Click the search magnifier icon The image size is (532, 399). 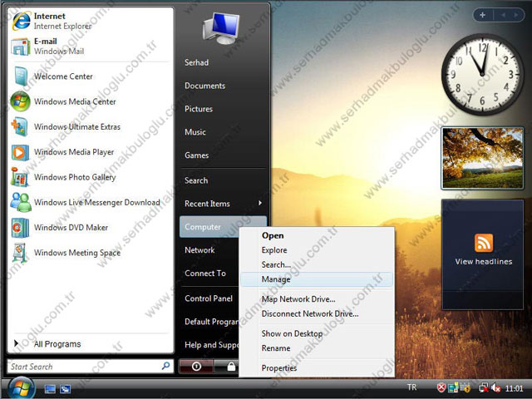click(166, 366)
